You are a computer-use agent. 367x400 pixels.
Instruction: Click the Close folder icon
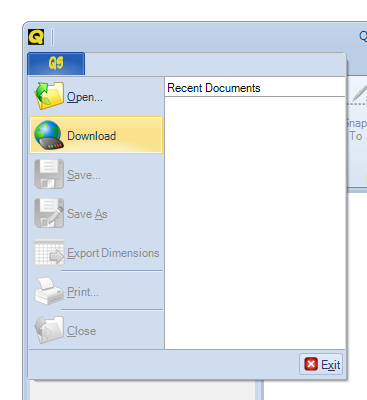tap(49, 330)
